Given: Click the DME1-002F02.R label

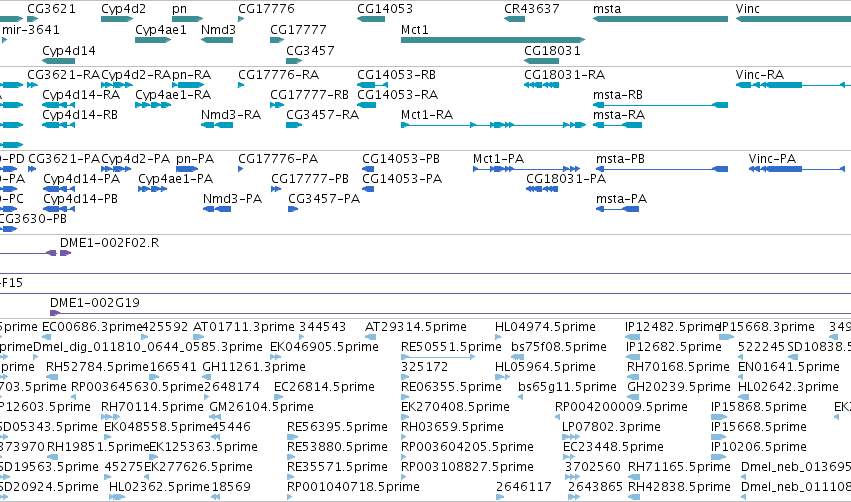Looking at the screenshot, I should (110, 243).
